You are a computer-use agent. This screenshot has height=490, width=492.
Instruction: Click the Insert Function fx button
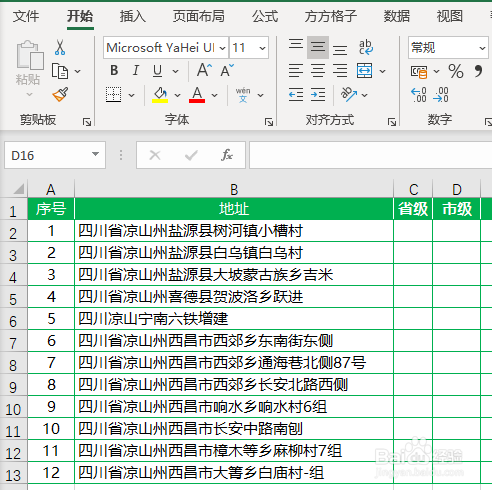click(227, 155)
